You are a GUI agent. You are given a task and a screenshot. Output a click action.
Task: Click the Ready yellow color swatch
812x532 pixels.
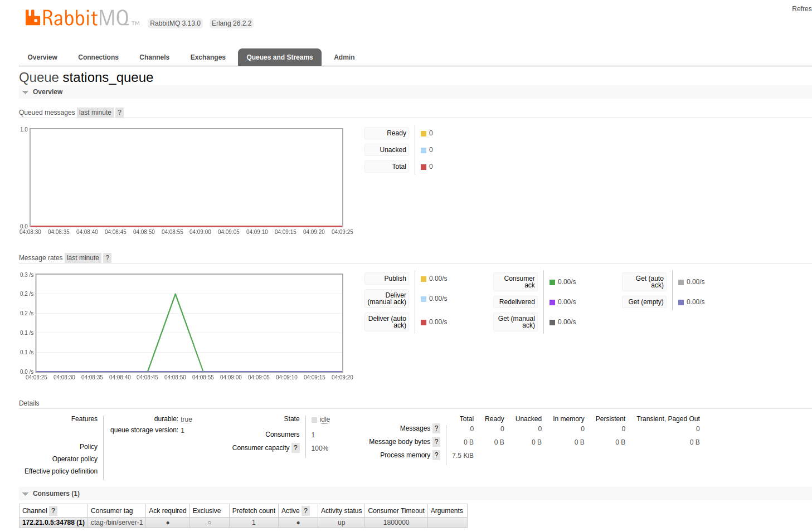tap(424, 134)
